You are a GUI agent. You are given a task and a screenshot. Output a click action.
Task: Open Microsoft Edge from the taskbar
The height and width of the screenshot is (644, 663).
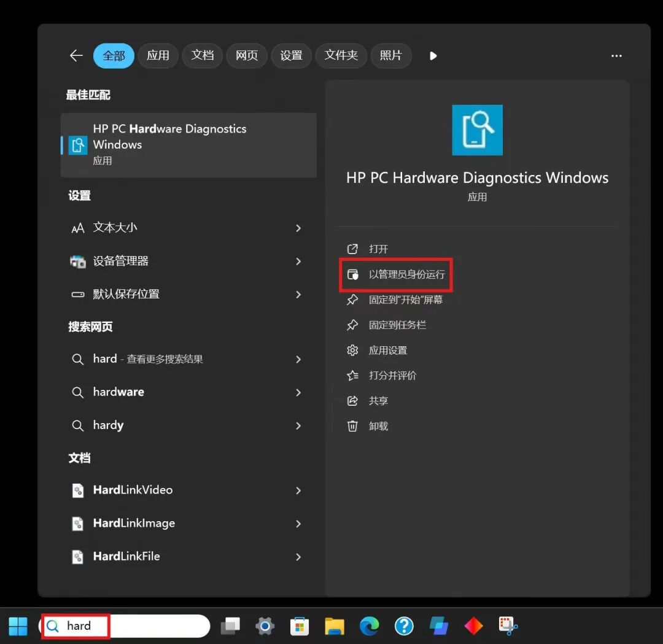pos(369,626)
